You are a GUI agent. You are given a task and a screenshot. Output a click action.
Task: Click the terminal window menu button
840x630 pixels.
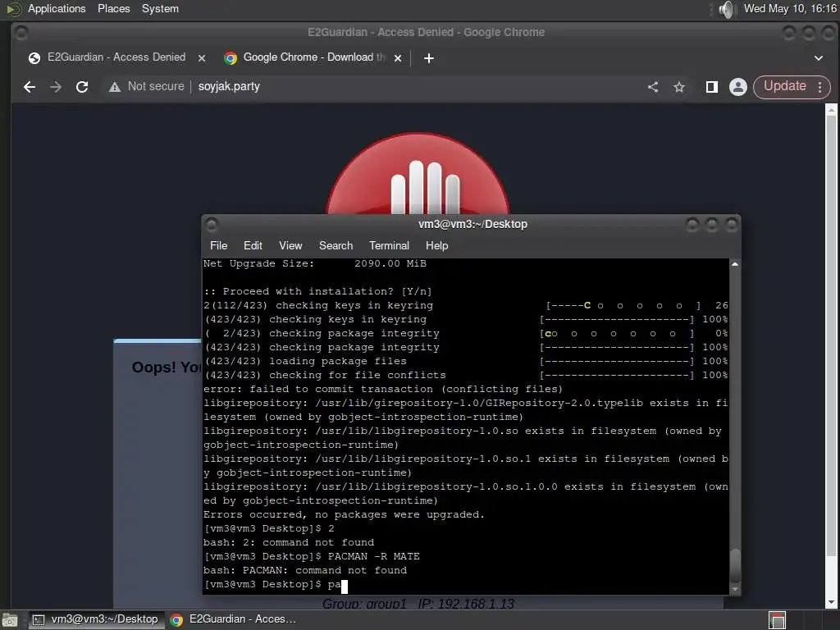point(212,224)
